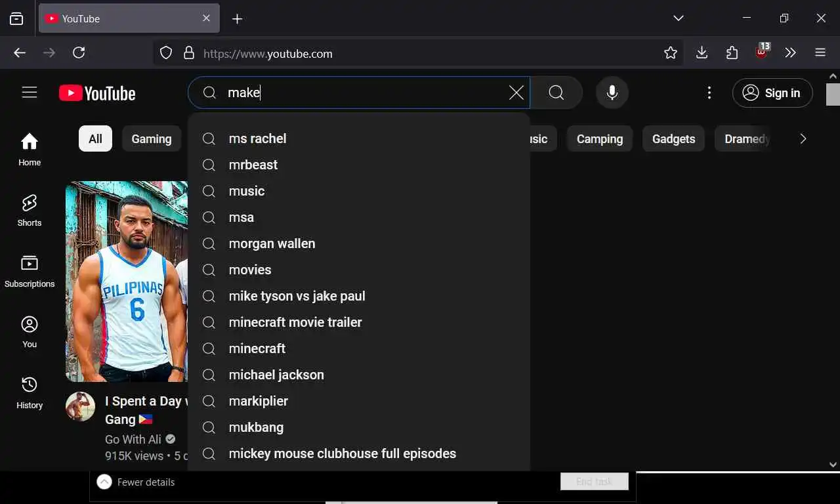
Task: Go to Home in sidebar
Action: click(x=30, y=150)
